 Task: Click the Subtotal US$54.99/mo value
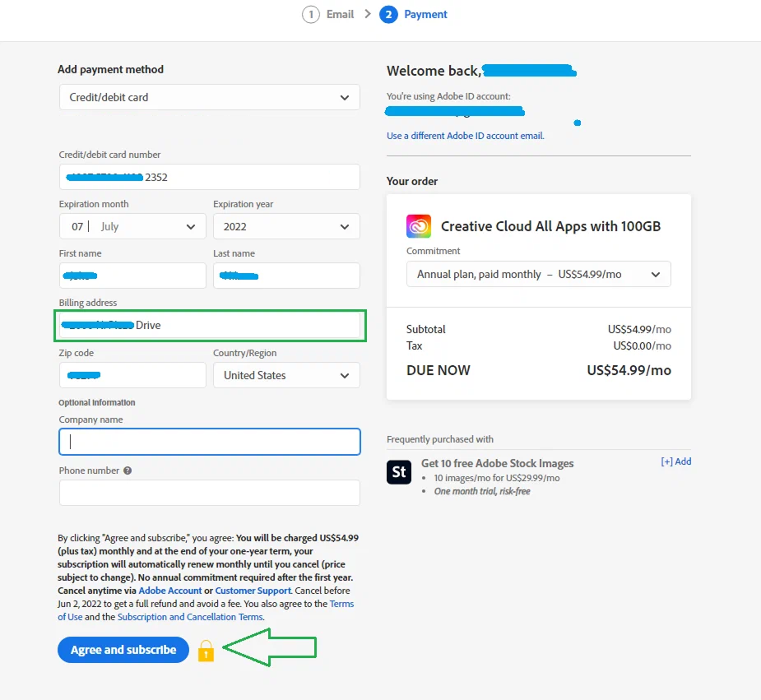(x=640, y=329)
